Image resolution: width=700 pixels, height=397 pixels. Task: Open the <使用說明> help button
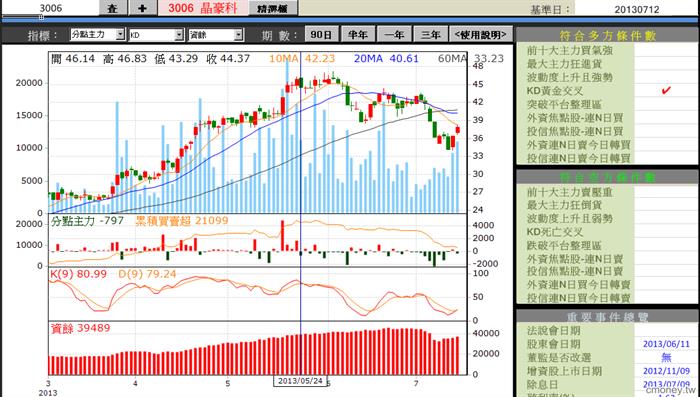point(481,35)
